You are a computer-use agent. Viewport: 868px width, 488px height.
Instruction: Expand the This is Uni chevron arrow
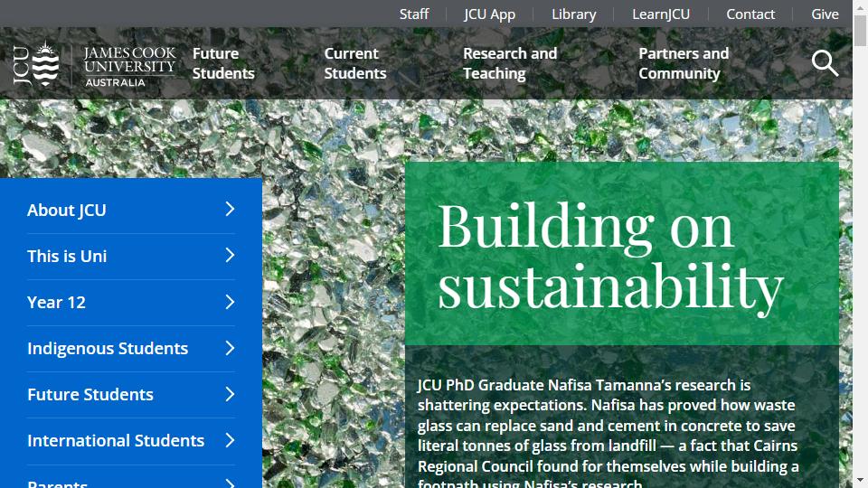[x=231, y=255]
